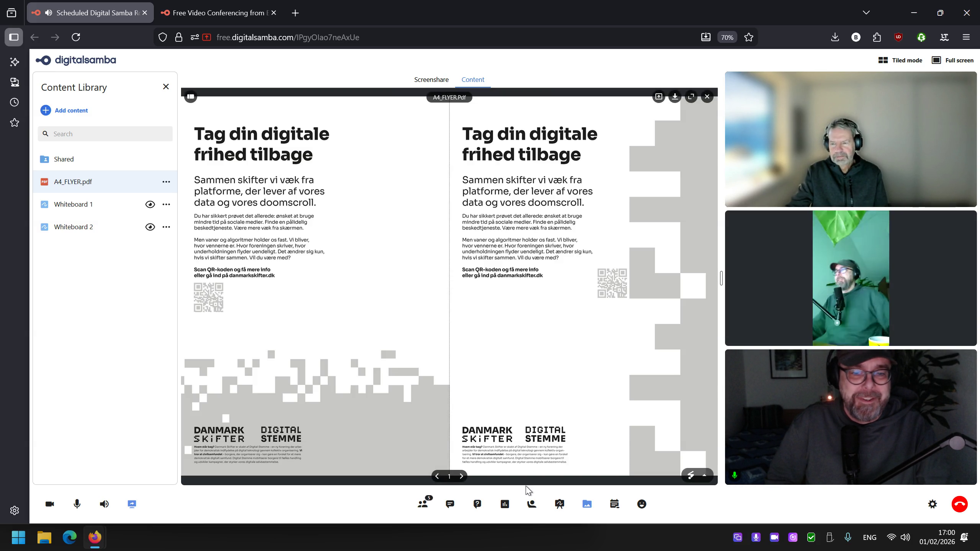The height and width of the screenshot is (551, 980).
Task: Expand the annotation tools arrow
Action: (704, 475)
